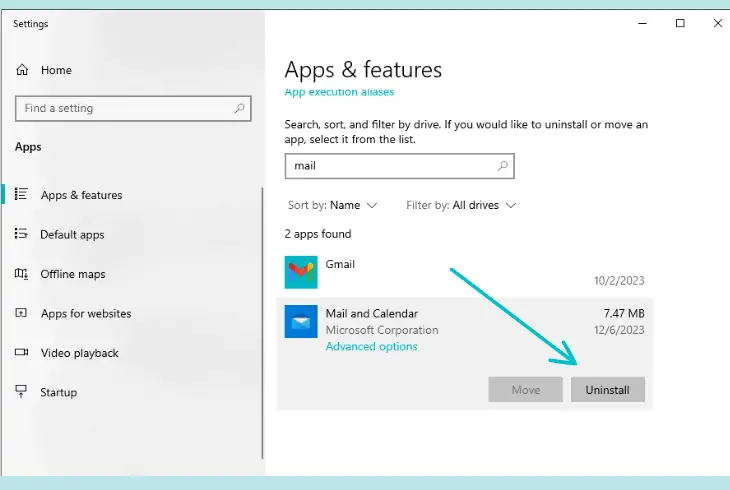This screenshot has height=490, width=730.
Task: Open Advanced options link
Action: [x=372, y=347]
